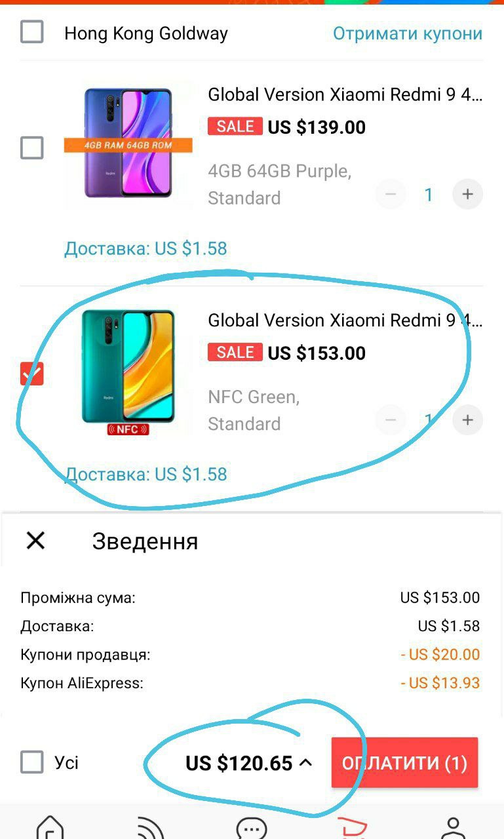Collapse the US $120.65 total chevron

pyautogui.click(x=305, y=762)
